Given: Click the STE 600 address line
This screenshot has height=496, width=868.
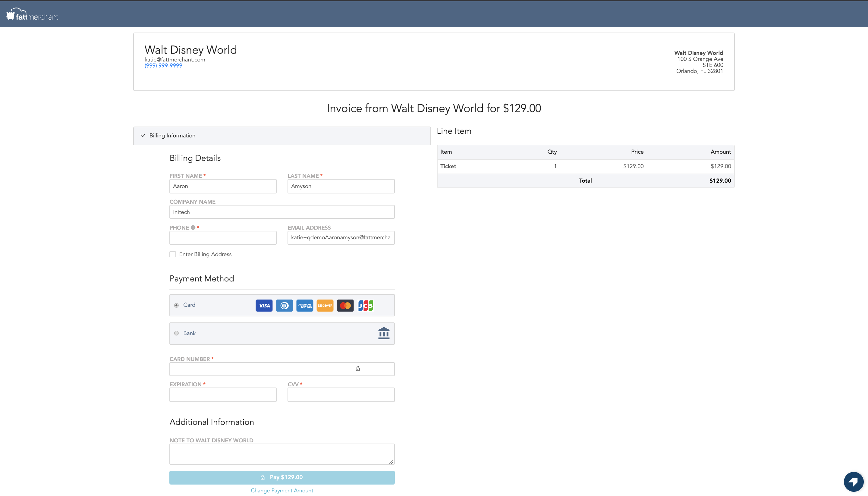Looking at the screenshot, I should [x=713, y=65].
